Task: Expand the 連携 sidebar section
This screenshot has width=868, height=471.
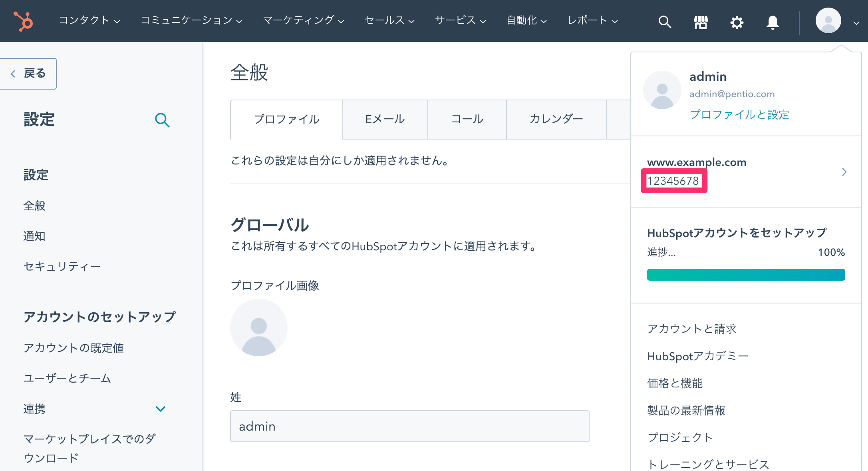Action: pos(160,409)
